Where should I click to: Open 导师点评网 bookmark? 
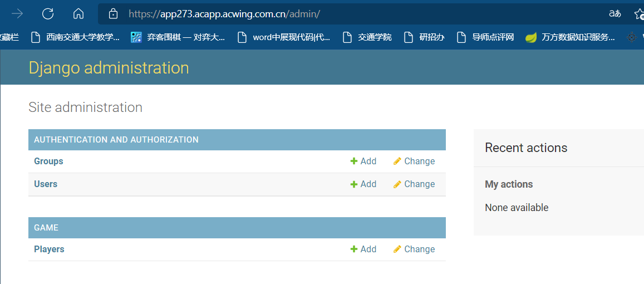[x=486, y=37]
